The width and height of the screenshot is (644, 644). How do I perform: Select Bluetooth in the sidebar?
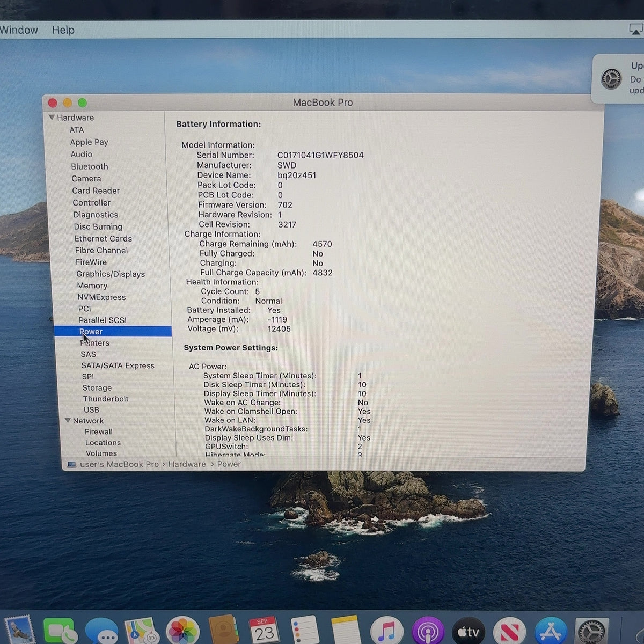(90, 166)
